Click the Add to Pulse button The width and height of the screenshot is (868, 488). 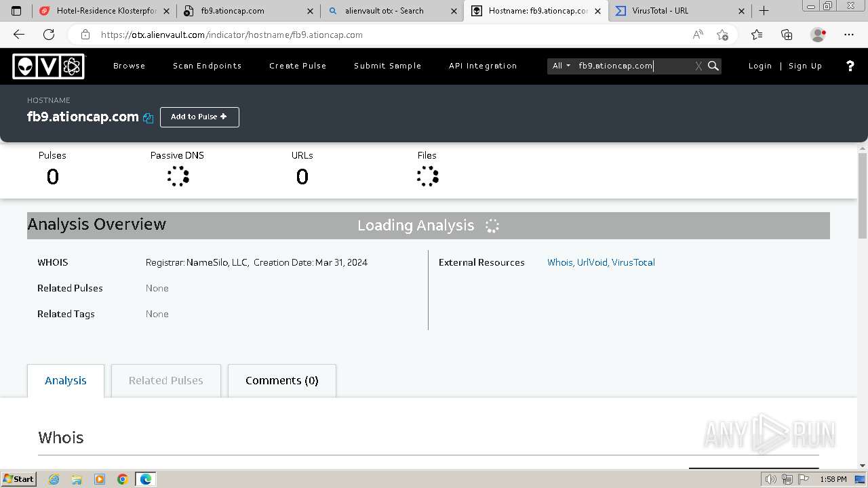coord(199,117)
